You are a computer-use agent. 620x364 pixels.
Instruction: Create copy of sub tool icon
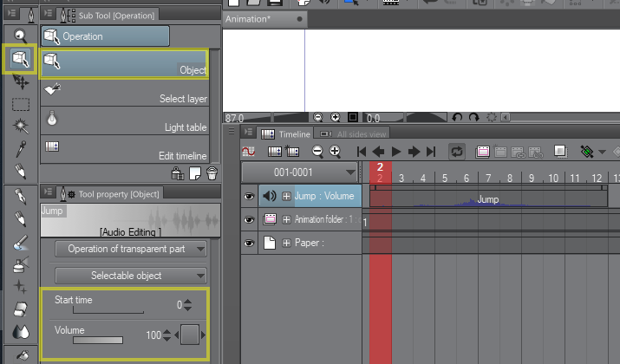(x=195, y=173)
